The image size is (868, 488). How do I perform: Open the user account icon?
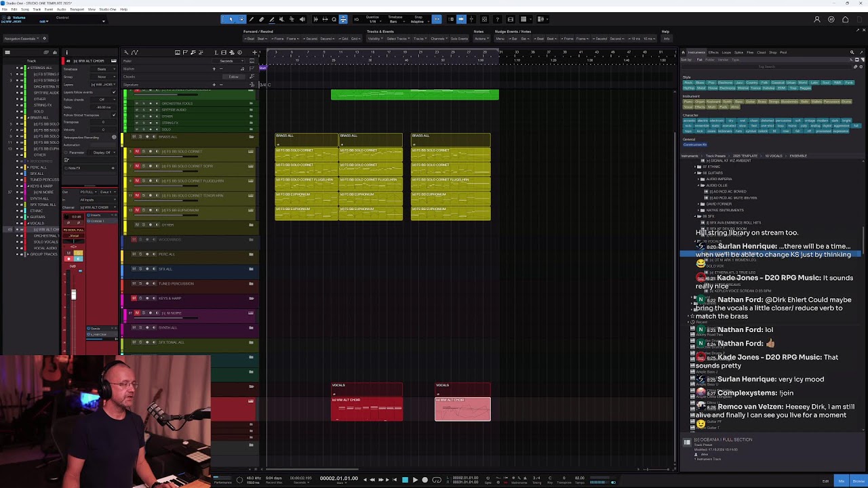(817, 19)
